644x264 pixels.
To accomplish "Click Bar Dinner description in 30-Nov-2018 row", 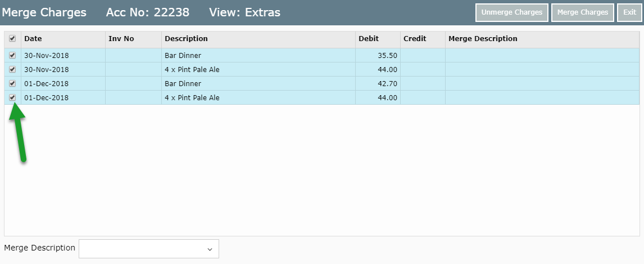I will click(x=183, y=55).
